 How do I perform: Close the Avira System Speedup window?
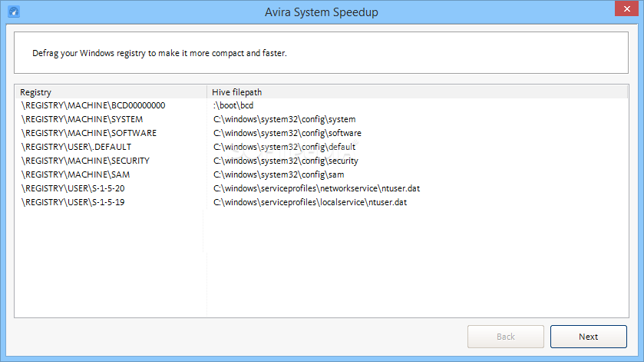coord(626,8)
